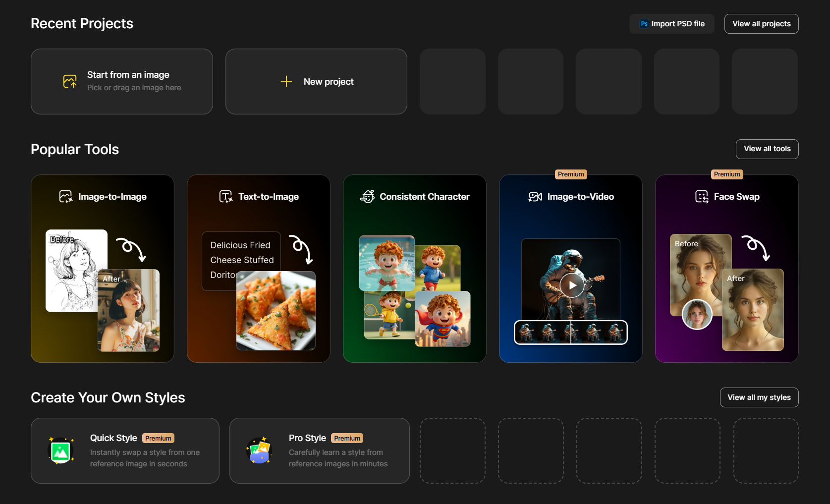
Task: Click the "New project" label
Action: tap(329, 82)
